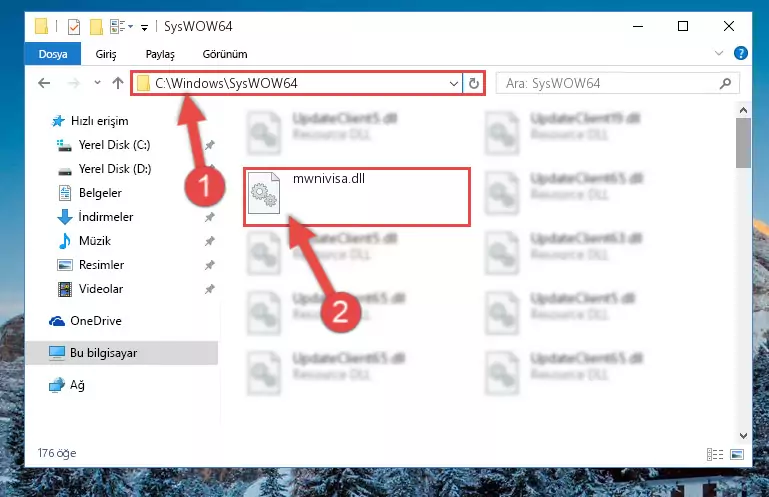Open Yerel Disk (D:) in sidebar
The image size is (769, 497).
(x=115, y=169)
